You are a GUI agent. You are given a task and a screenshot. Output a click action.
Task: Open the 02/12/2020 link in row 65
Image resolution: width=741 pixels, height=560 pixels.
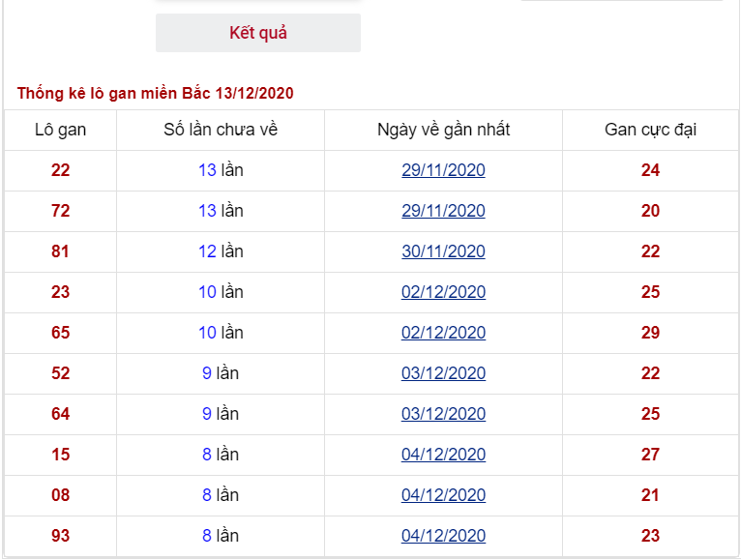(443, 333)
